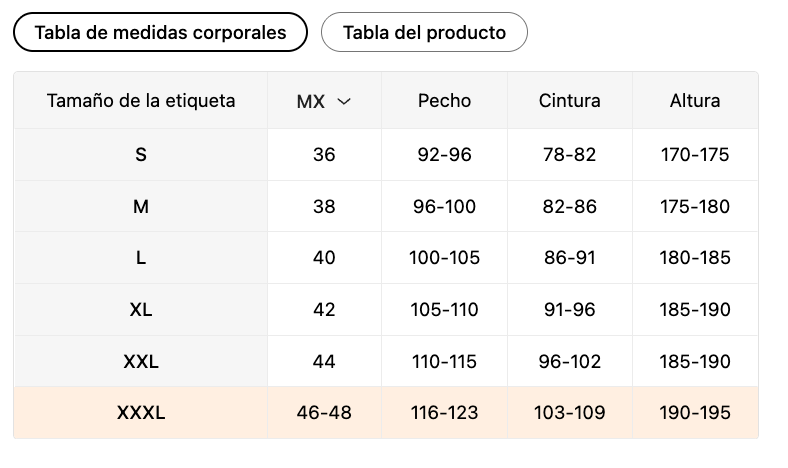Click the Pecho column header
The height and width of the screenshot is (468, 788).
point(444,101)
